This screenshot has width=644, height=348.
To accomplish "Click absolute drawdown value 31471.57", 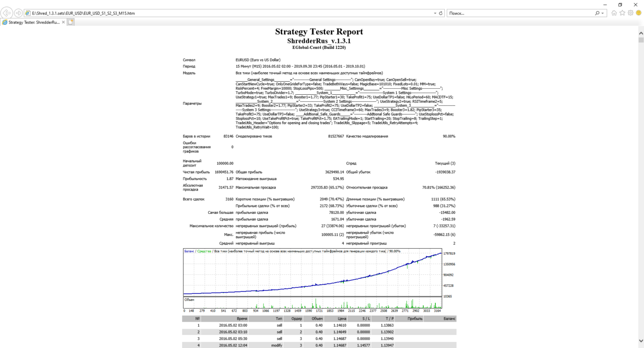I will 226,187.
